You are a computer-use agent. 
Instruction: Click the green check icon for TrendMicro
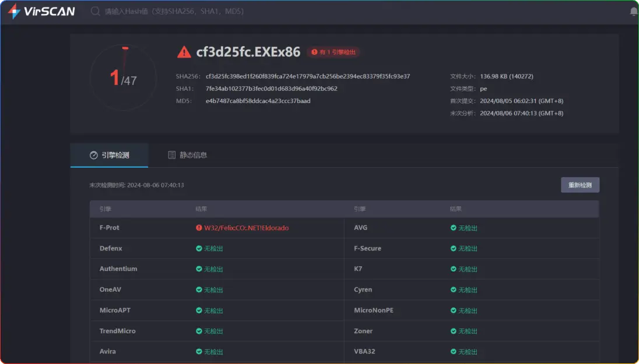[x=199, y=331]
